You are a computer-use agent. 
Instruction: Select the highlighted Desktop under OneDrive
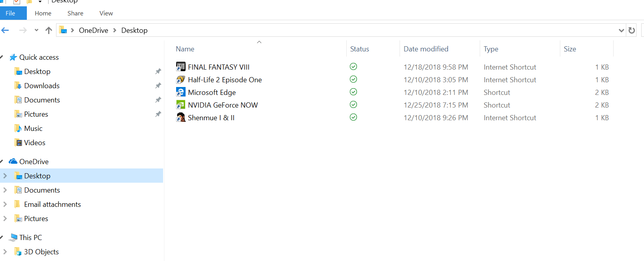point(81,176)
